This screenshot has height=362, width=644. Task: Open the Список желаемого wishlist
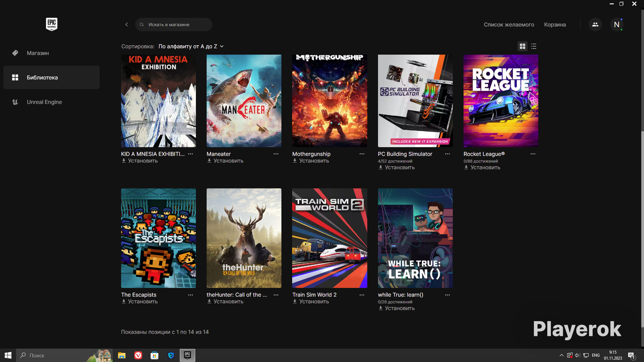(x=509, y=25)
